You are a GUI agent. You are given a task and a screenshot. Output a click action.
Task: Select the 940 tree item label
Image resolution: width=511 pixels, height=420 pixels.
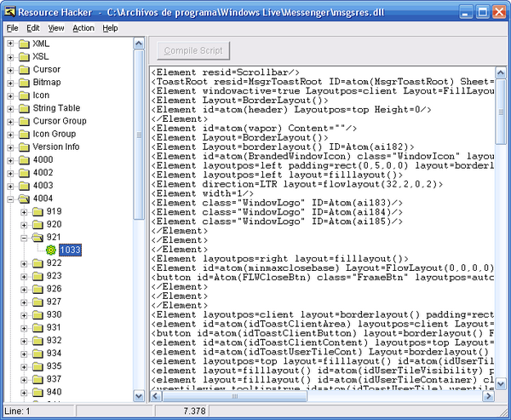click(55, 392)
